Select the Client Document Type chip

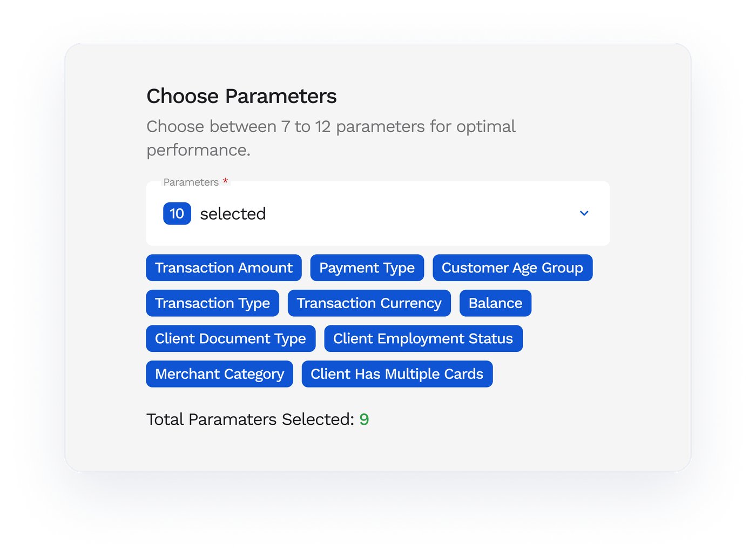(x=231, y=338)
